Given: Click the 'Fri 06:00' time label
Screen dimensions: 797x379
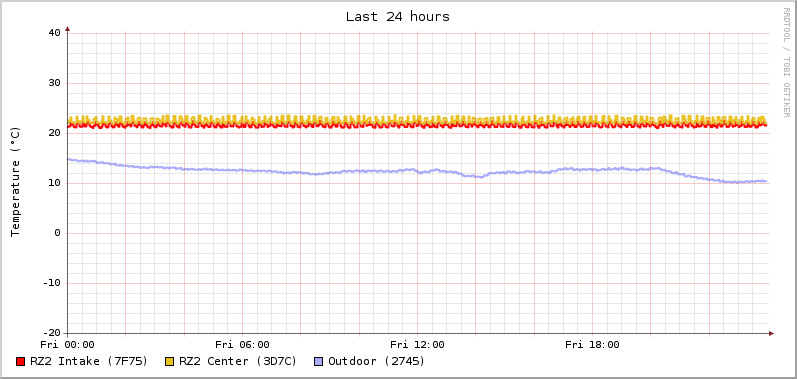Looking at the screenshot, I should 242,344.
